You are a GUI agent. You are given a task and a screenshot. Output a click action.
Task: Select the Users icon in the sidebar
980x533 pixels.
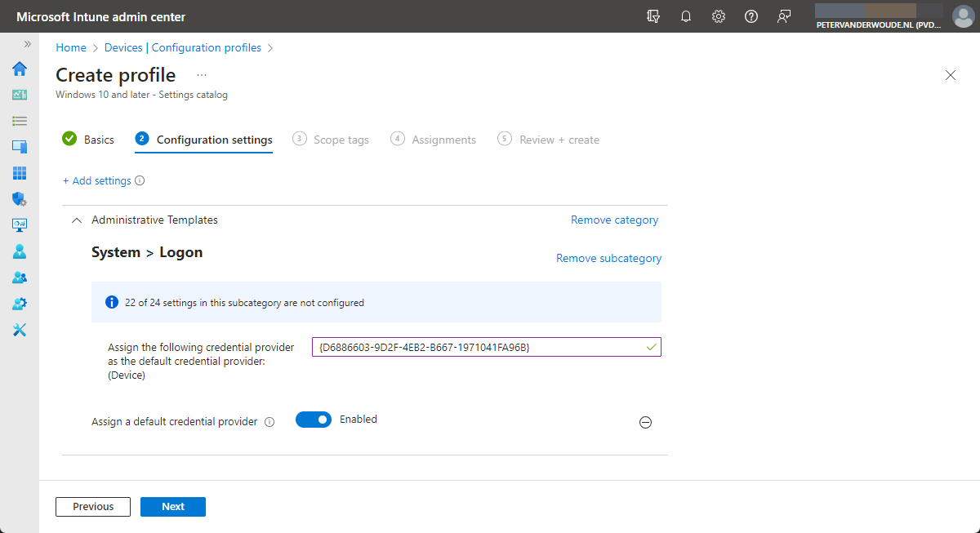pos(19,251)
